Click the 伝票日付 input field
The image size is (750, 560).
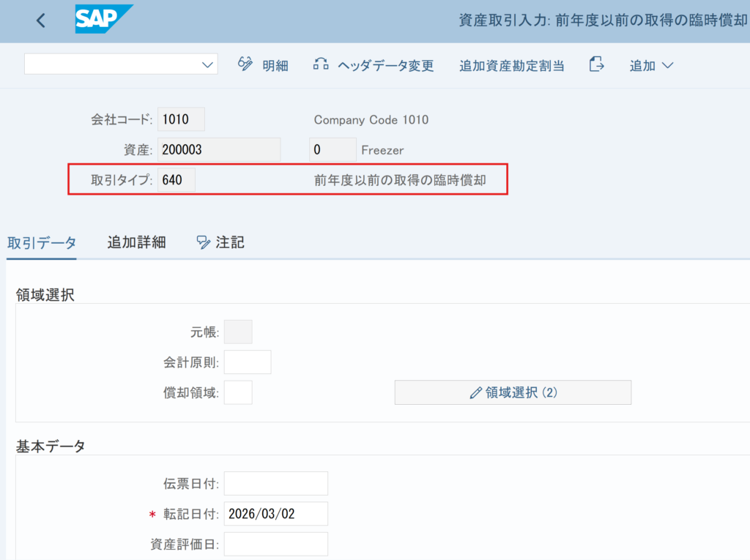point(276,483)
